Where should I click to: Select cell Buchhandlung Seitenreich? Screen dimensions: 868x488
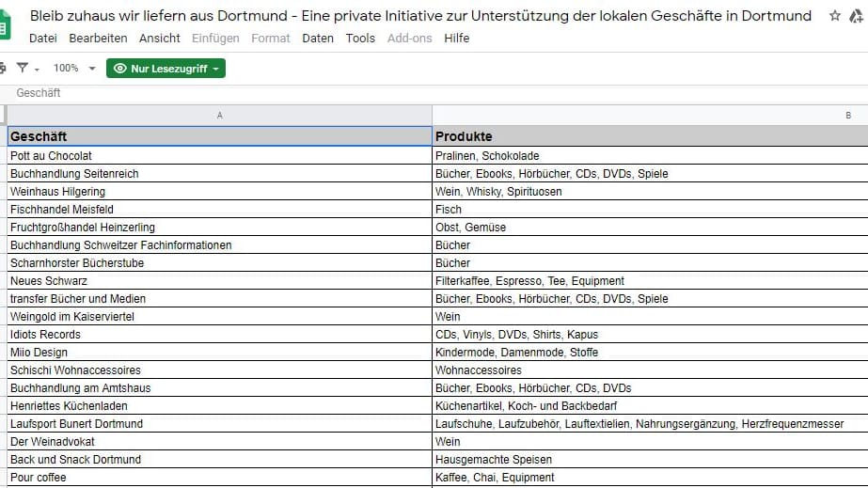click(x=220, y=173)
